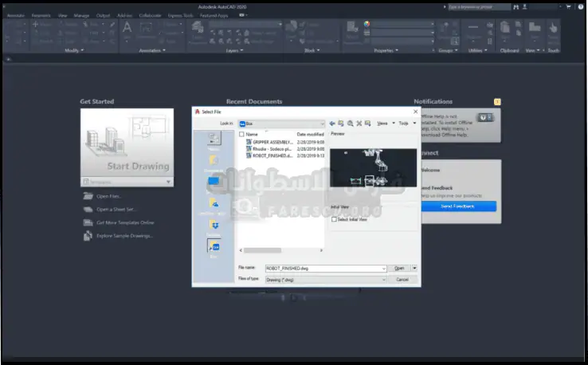Viewport: 588px width, 365px height.
Task: Click the Sign In user icon
Action: (524, 6)
